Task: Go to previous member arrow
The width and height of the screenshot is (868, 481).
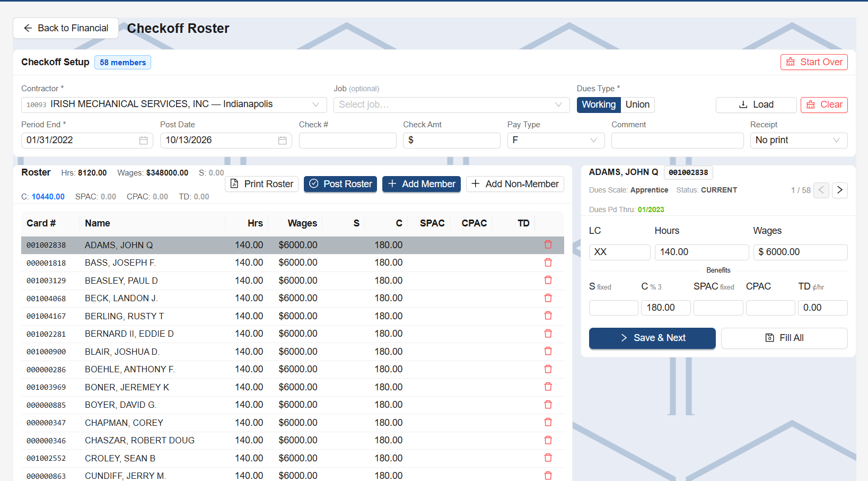Action: coord(821,190)
